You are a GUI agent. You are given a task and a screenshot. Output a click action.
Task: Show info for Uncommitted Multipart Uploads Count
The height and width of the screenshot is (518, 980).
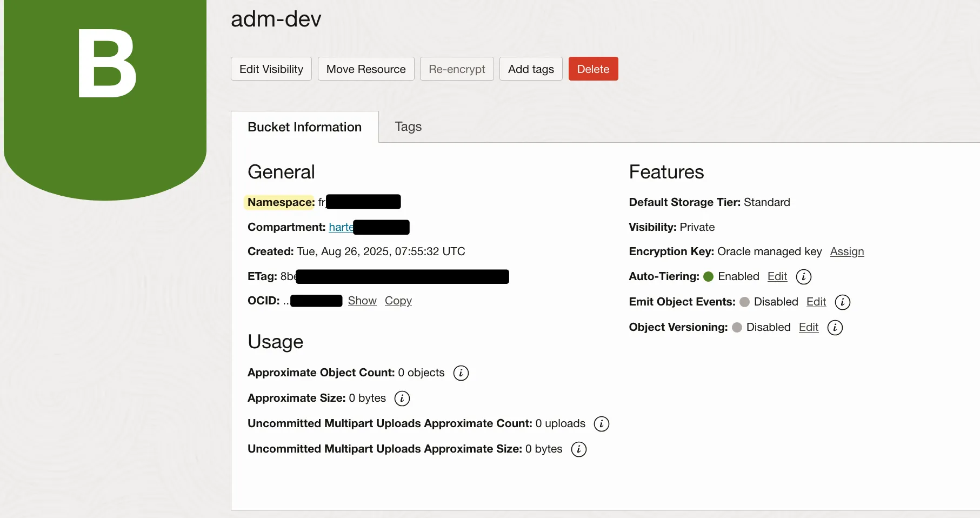coord(601,424)
